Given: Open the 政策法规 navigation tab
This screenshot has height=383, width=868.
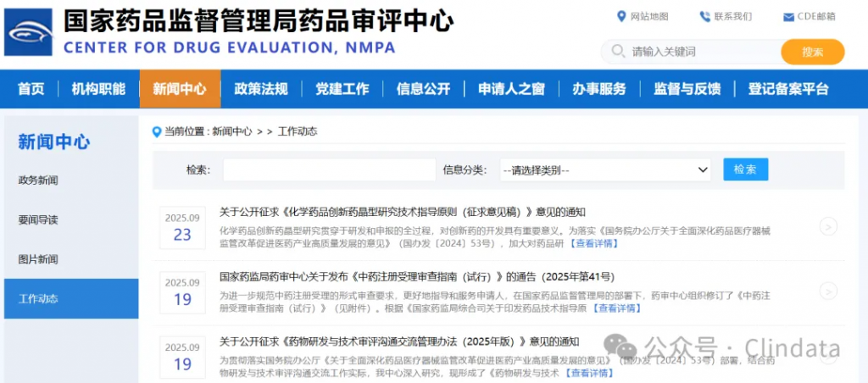Looking at the screenshot, I should coord(261,89).
